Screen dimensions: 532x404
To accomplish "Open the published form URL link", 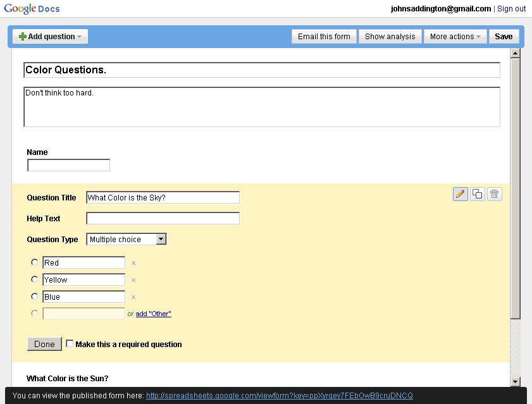I will point(279,396).
